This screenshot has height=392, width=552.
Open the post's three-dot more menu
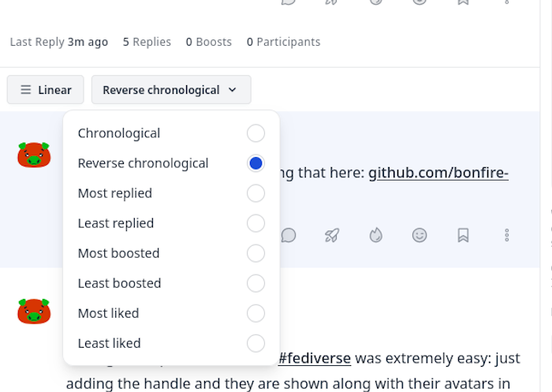click(x=507, y=235)
